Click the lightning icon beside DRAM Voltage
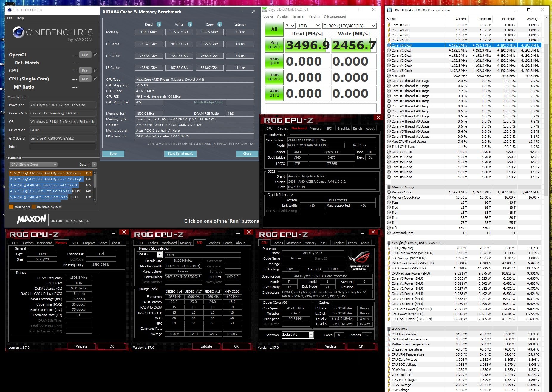 [389, 370]
